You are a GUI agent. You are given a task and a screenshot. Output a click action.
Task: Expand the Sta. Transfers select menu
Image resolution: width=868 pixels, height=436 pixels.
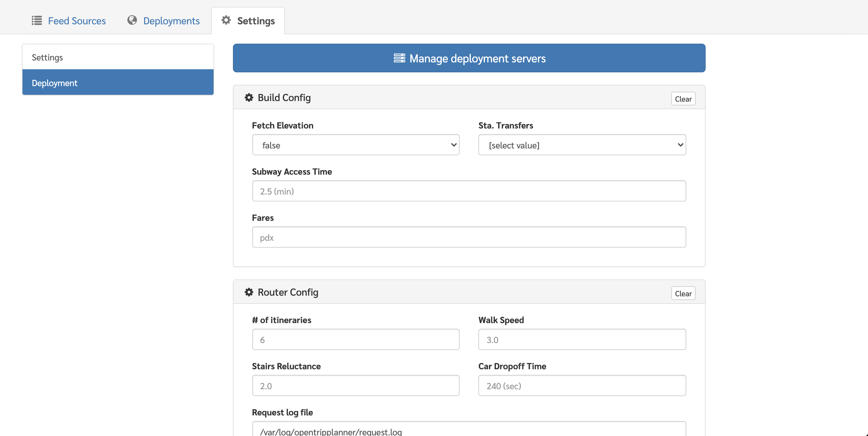click(582, 145)
